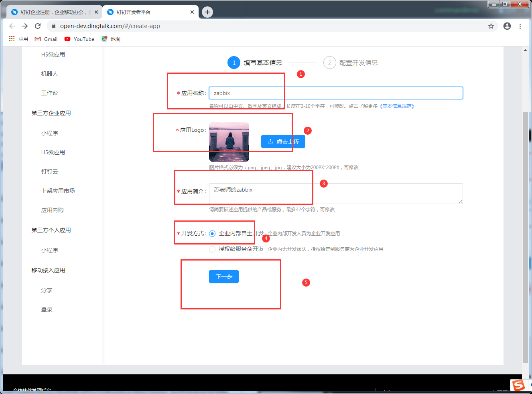The width and height of the screenshot is (532, 394).
Task: Open the YouTube bookmark
Action: (79, 39)
